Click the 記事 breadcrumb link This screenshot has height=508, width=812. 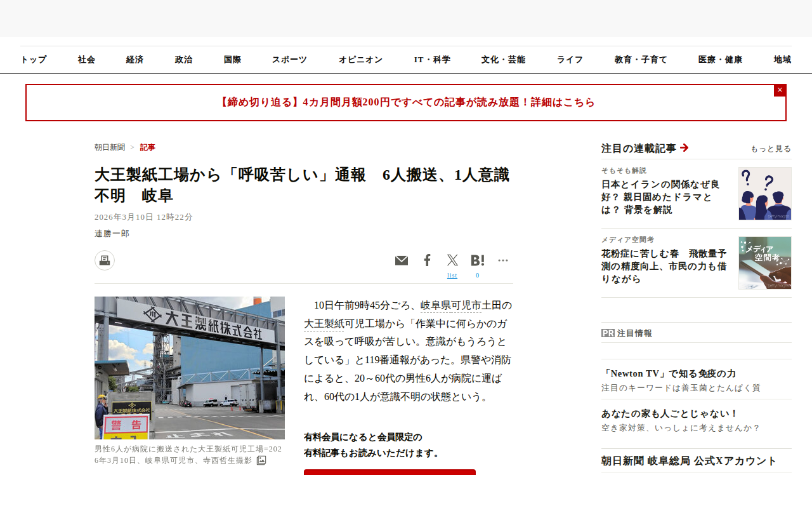coord(148,147)
